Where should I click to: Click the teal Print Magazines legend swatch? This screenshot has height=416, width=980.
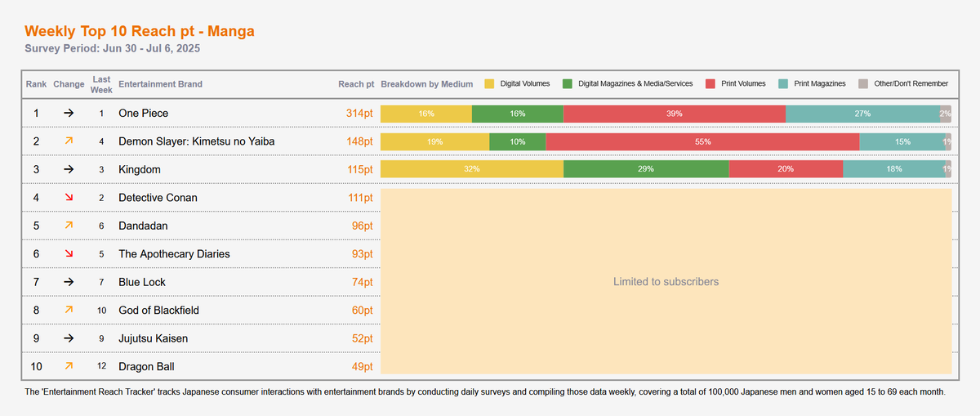tap(783, 84)
